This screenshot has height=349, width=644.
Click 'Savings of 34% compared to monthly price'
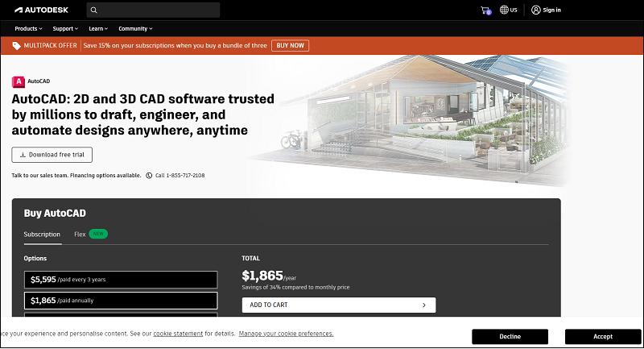(295, 287)
